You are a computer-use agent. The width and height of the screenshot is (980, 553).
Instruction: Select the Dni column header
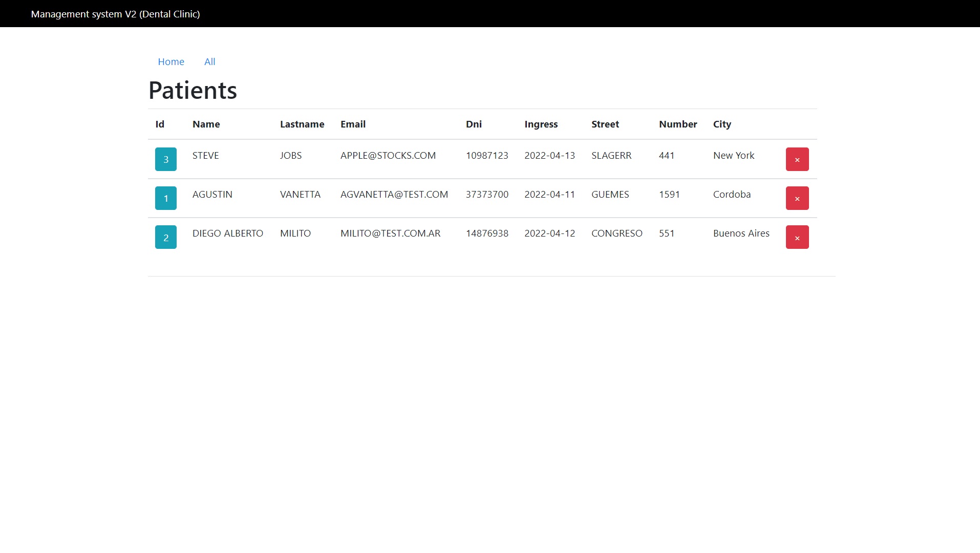pyautogui.click(x=474, y=124)
